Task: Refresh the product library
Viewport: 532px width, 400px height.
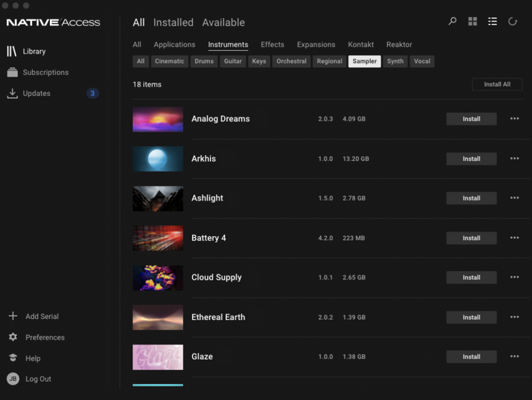Action: click(x=512, y=21)
